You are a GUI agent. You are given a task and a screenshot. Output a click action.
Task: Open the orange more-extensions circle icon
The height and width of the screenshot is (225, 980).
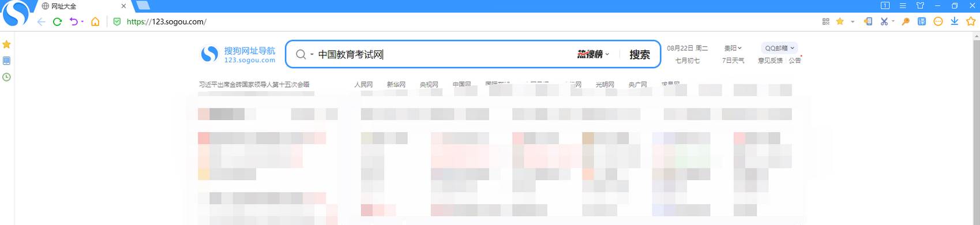point(938,22)
